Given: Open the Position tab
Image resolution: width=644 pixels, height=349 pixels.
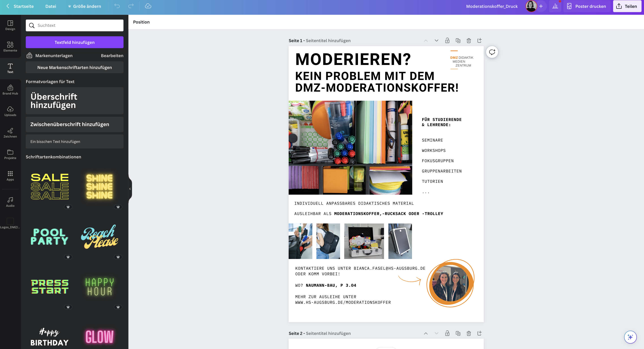Looking at the screenshot, I should 141,22.
